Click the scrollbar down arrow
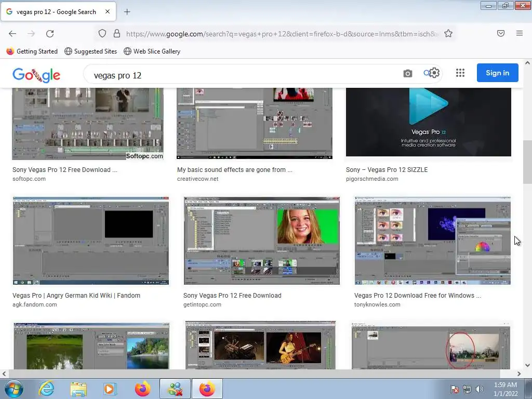This screenshot has width=532, height=399. pos(527,365)
